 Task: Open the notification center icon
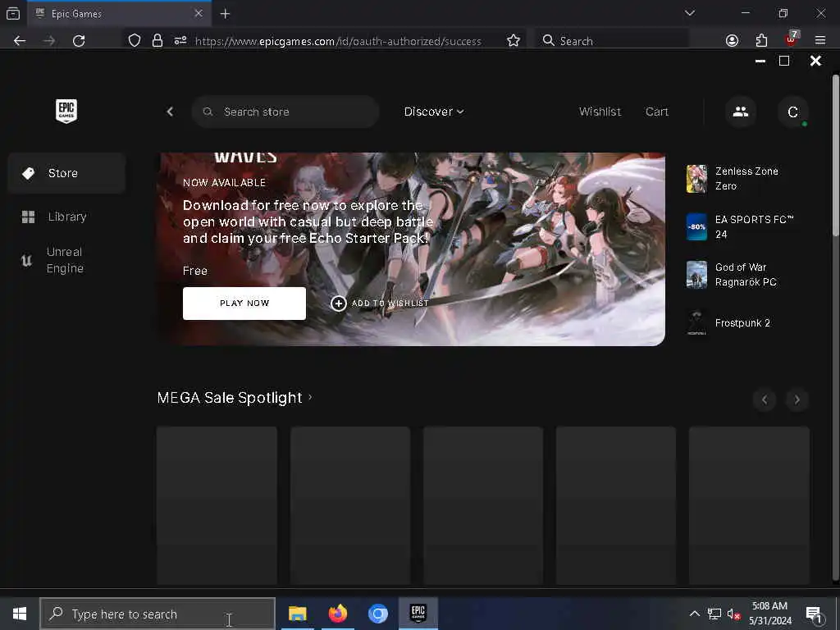(x=814, y=614)
